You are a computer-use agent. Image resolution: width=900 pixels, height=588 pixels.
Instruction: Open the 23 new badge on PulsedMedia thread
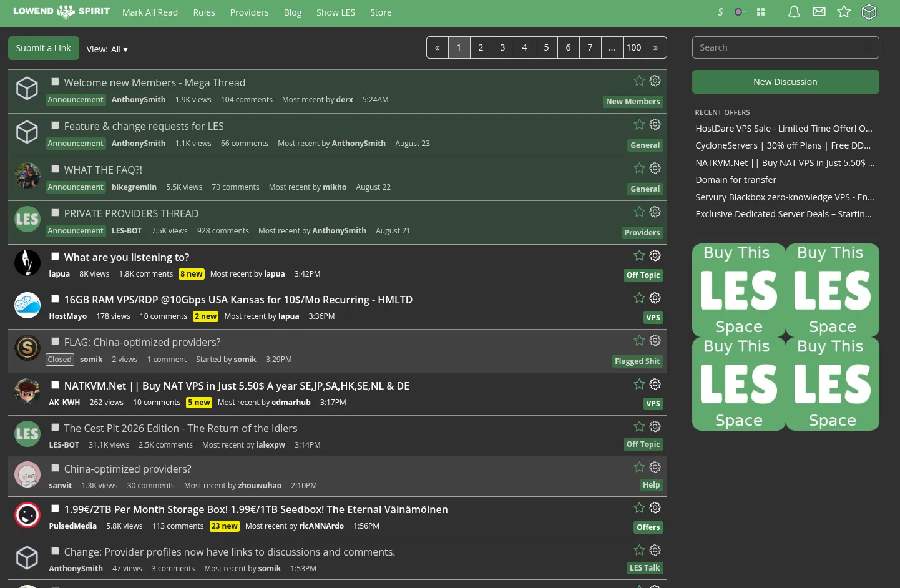click(x=224, y=526)
